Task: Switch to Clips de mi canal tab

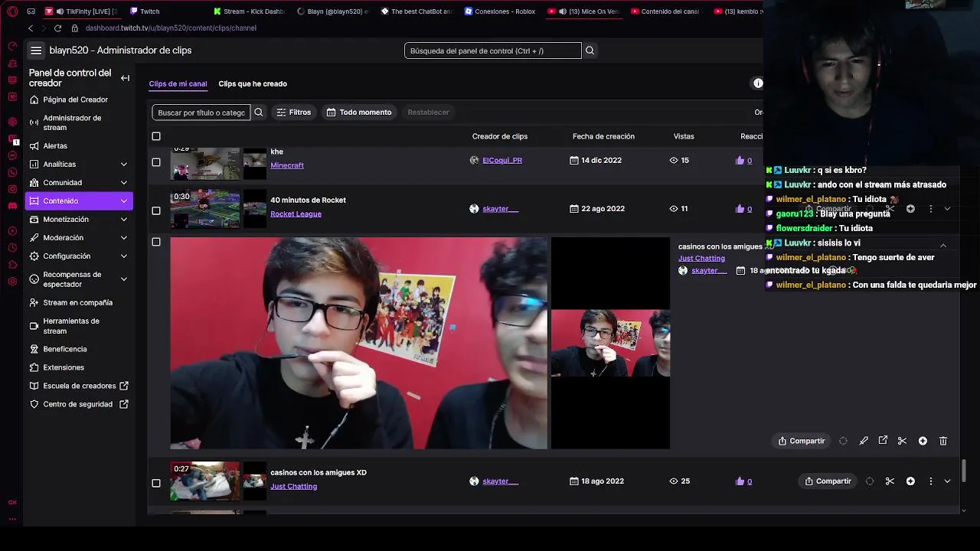Action: click(x=178, y=83)
